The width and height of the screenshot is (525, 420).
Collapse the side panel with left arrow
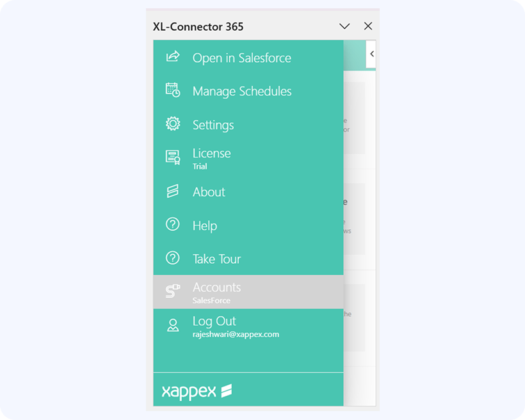pyautogui.click(x=371, y=54)
